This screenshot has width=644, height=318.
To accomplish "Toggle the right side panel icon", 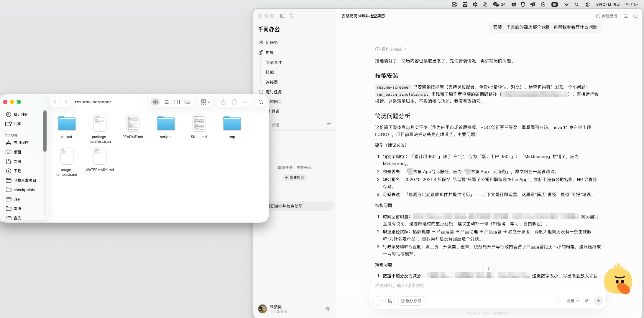I will 635,16.
